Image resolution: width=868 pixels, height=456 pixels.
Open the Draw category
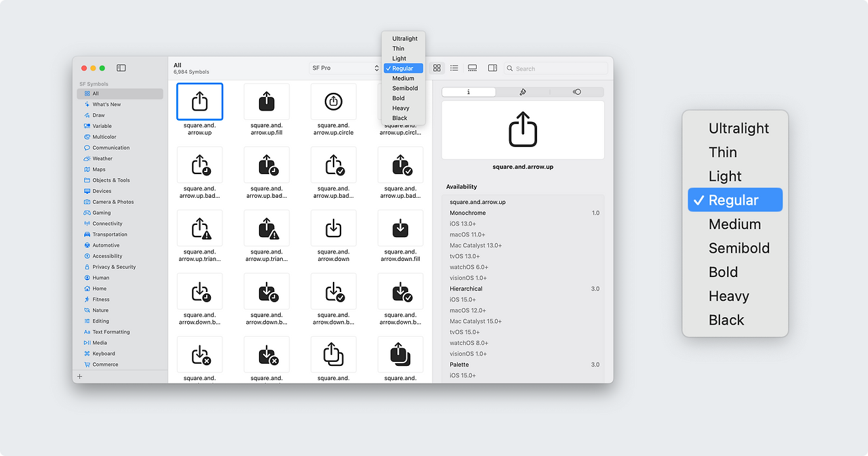coord(120,115)
